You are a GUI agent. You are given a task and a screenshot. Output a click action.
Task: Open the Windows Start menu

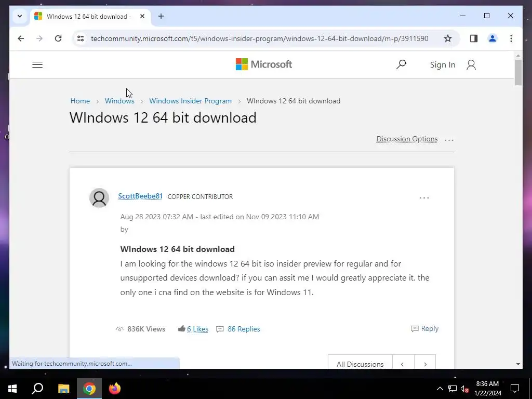[12, 389]
